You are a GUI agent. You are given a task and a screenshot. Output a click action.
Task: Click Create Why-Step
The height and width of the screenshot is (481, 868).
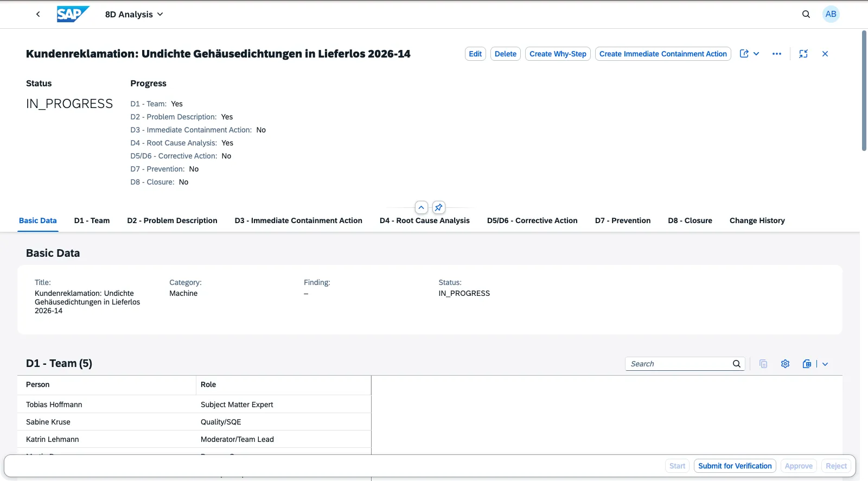[x=558, y=54]
